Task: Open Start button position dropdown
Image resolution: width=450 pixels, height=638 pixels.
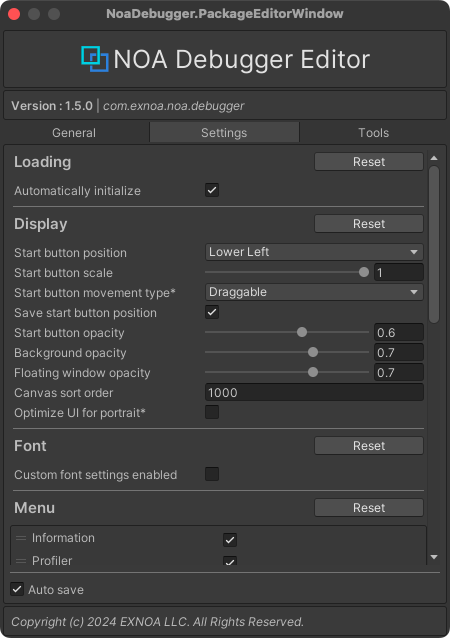Action: coord(314,252)
